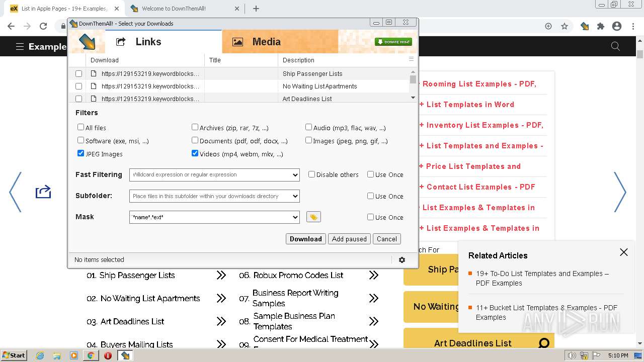The width and height of the screenshot is (644, 362).
Task: Open the column picker menu icon
Action: (411, 59)
